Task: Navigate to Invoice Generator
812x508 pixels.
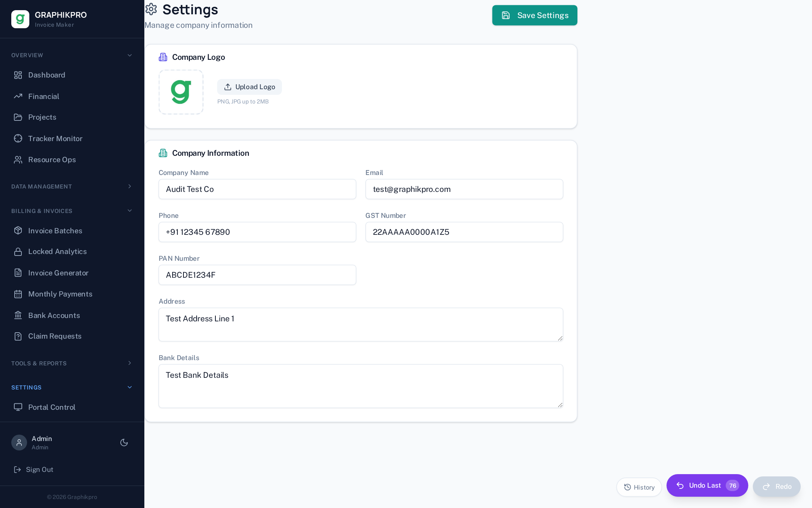Action: [x=72, y=273]
